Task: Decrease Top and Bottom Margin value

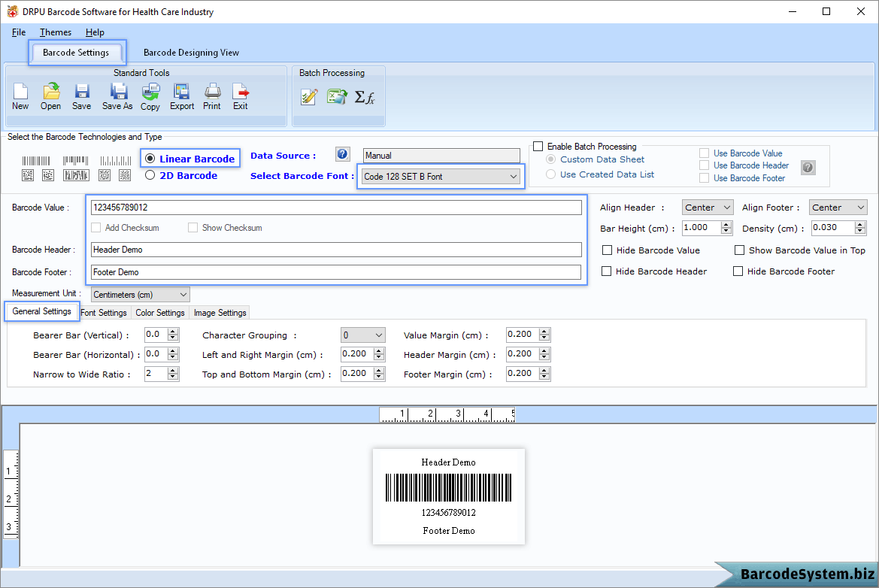Action: pyautogui.click(x=380, y=377)
